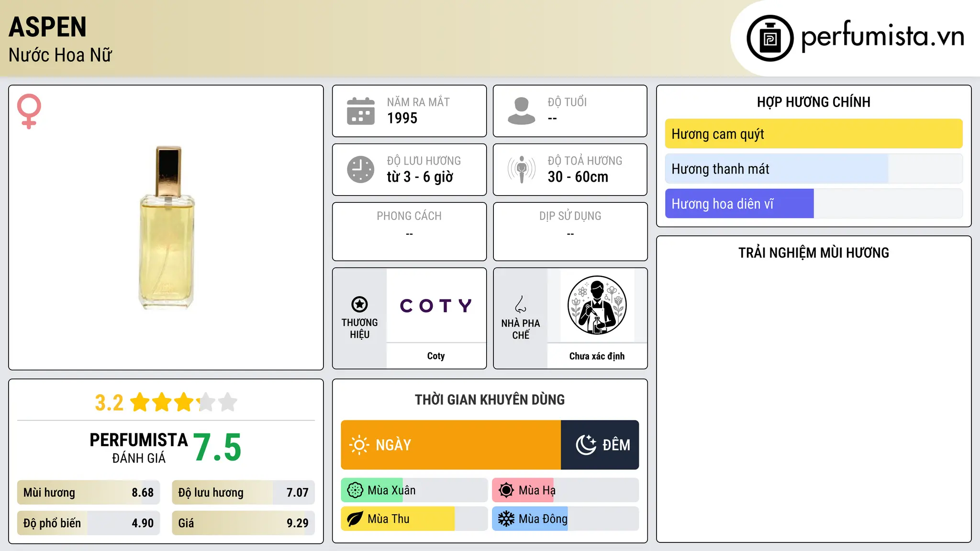
Task: Click the green 7.5 Perfumista score
Action: tap(218, 447)
